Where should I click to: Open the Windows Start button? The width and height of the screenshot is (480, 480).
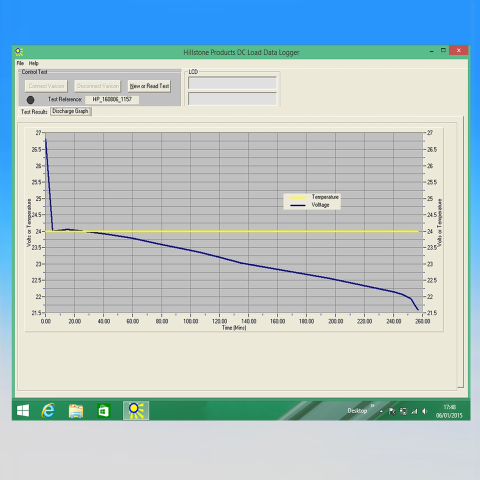point(23,411)
